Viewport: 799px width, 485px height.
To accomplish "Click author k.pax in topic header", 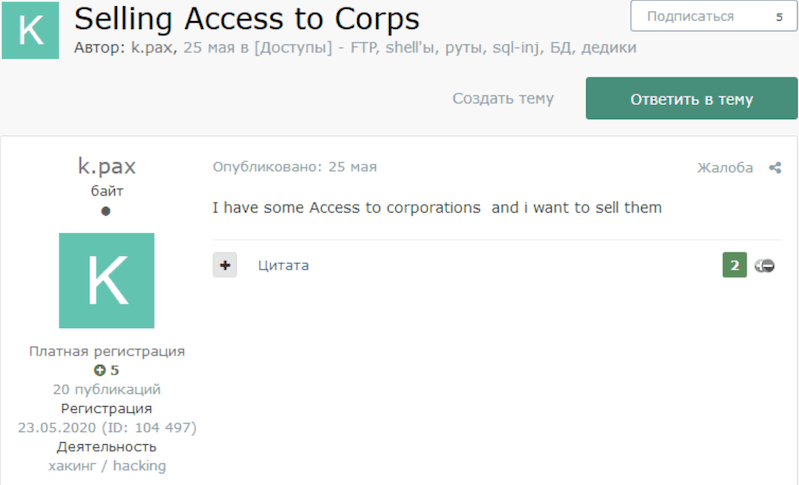I will [151, 47].
